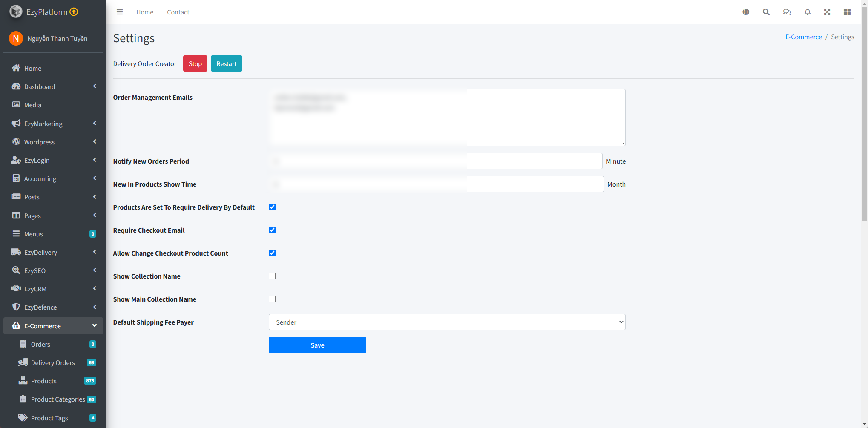
Task: Uncheck Require Checkout Email checkbox
Action: tap(272, 230)
